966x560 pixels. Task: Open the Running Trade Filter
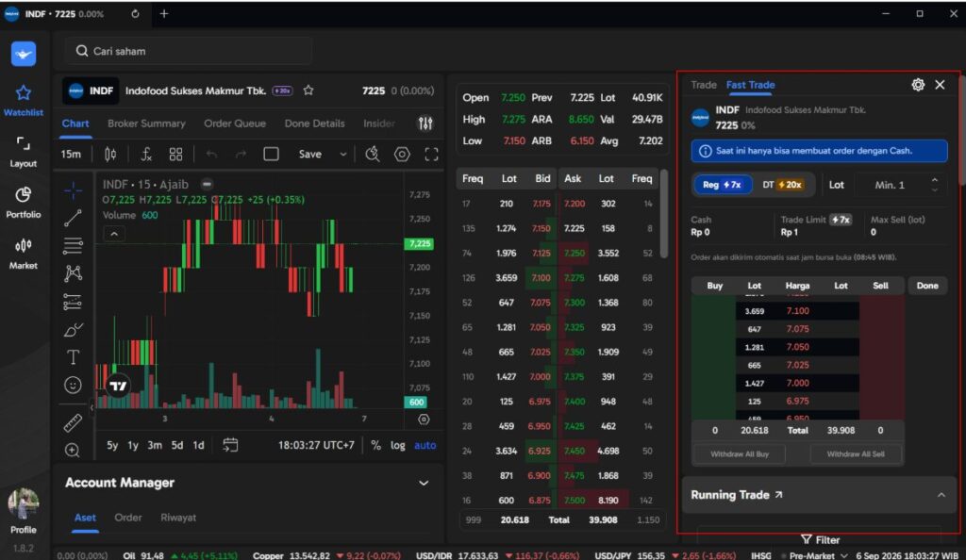point(820,539)
